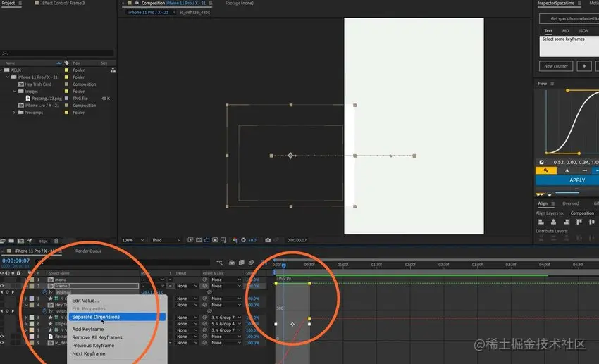Click new folder icon at Project panel bottom
Image resolution: width=599 pixels, height=364 pixels.
pos(11,241)
